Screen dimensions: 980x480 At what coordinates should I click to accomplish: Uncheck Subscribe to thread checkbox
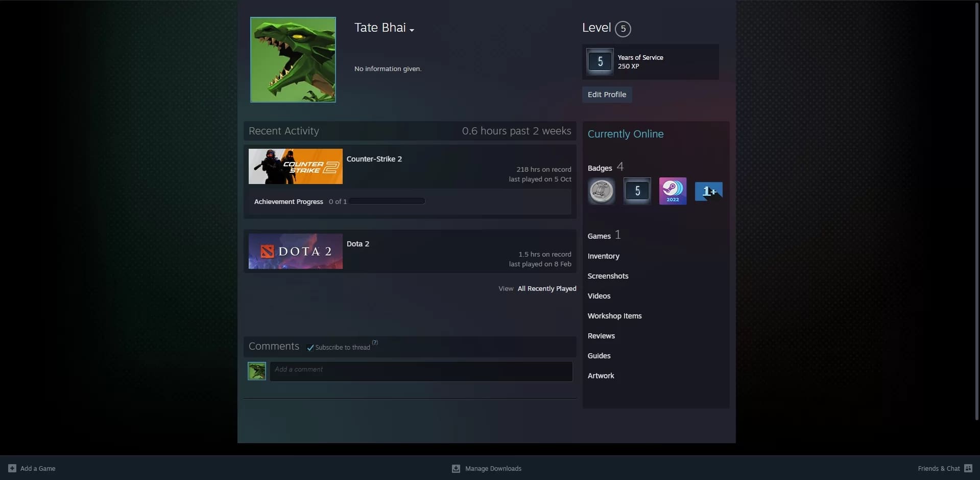point(310,348)
